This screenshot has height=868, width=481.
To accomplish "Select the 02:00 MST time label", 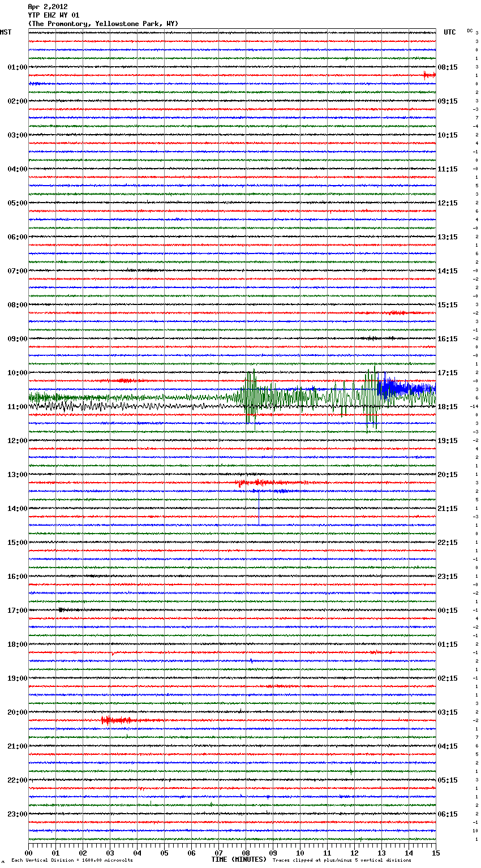I will [x=18, y=101].
